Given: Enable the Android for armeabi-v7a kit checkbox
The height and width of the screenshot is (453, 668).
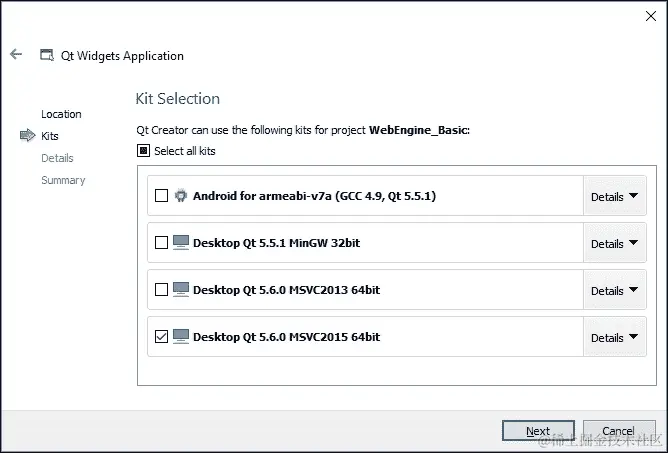Looking at the screenshot, I should 161,196.
